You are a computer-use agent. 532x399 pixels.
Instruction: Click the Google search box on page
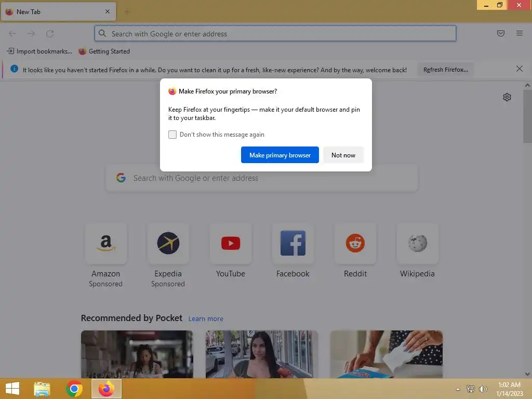point(262,178)
